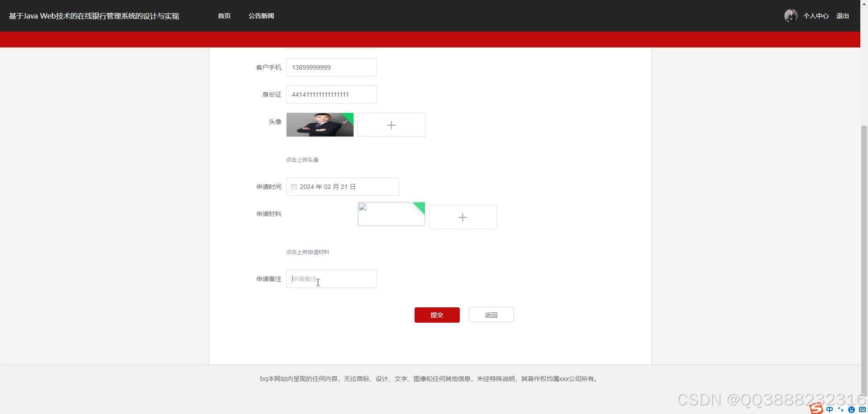Open the calendar icon in the 申请时间 field
This screenshot has height=414, width=868.
point(294,187)
